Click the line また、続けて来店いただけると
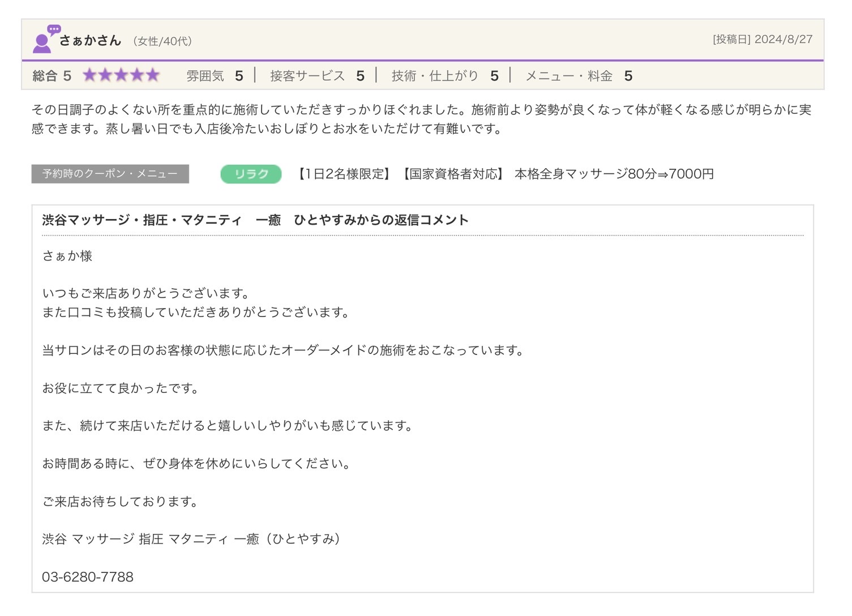The height and width of the screenshot is (616, 852). (x=228, y=425)
